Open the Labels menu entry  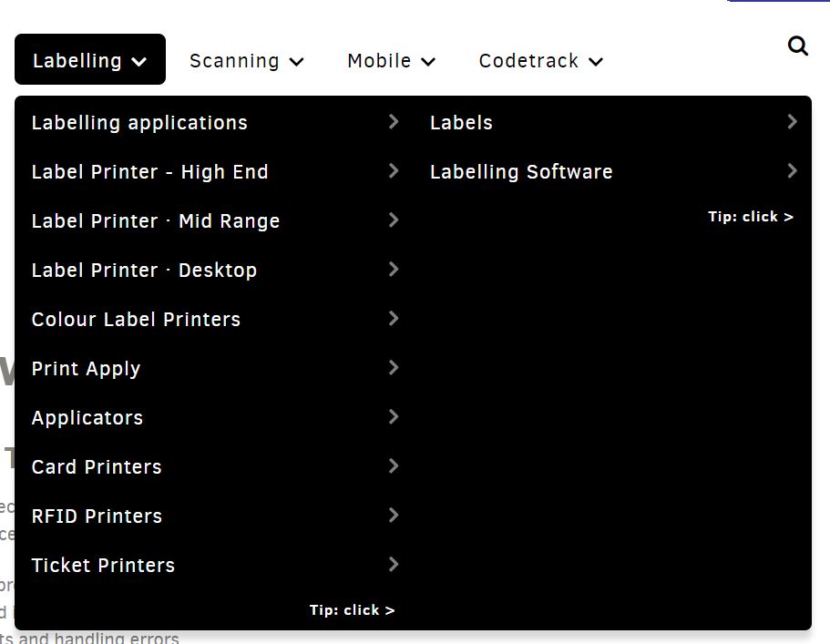tap(461, 123)
